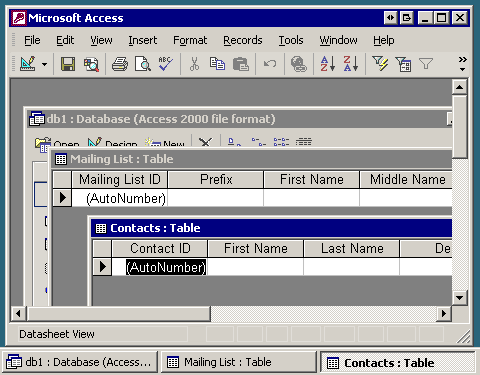This screenshot has height=375, width=480.
Task: Switch to Mailing List : Table taskbar button
Action: click(x=238, y=362)
